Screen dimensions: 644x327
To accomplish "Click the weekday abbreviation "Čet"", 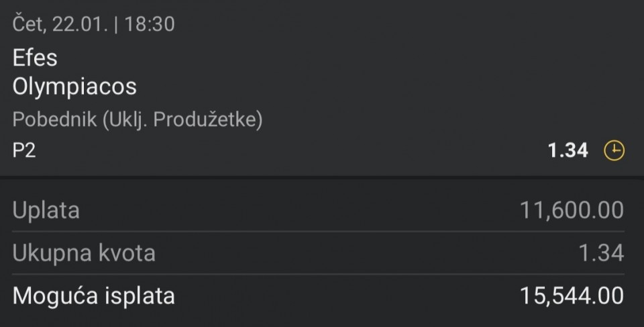I will tap(28, 25).
